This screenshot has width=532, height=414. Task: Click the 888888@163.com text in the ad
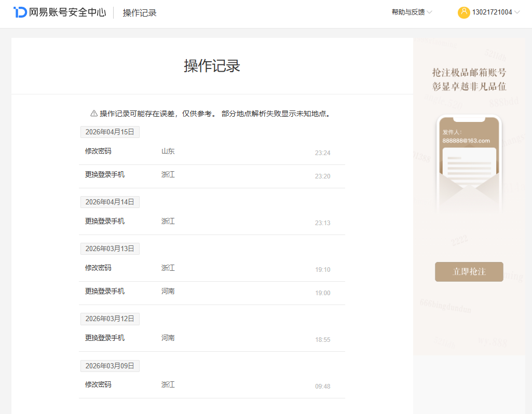(x=466, y=141)
